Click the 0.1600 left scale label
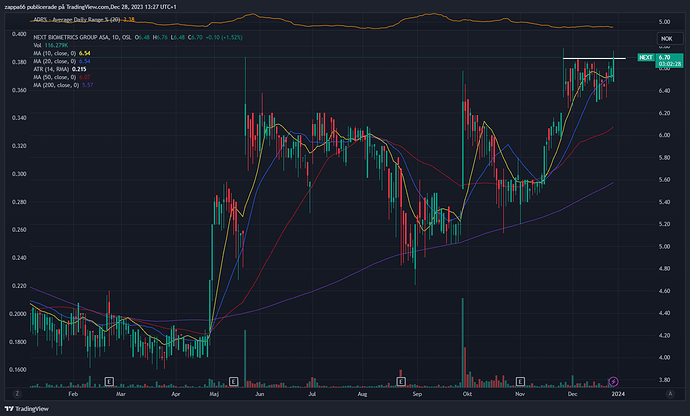690x416 pixels. [x=19, y=370]
